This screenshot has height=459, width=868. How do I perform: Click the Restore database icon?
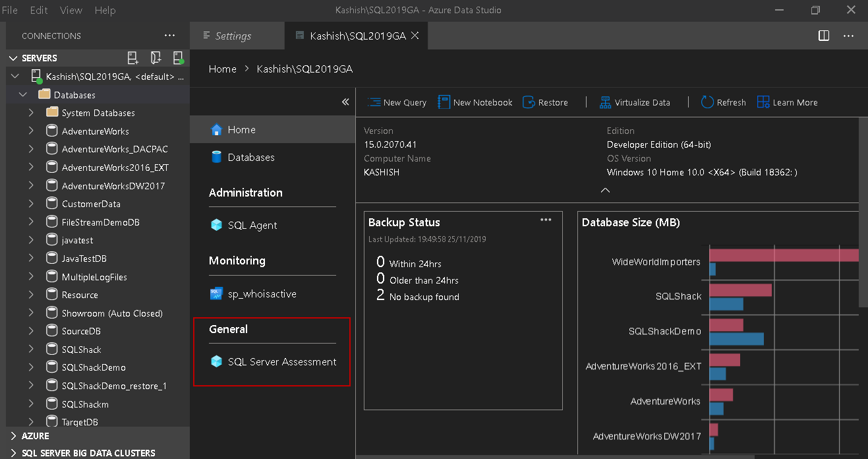(529, 102)
